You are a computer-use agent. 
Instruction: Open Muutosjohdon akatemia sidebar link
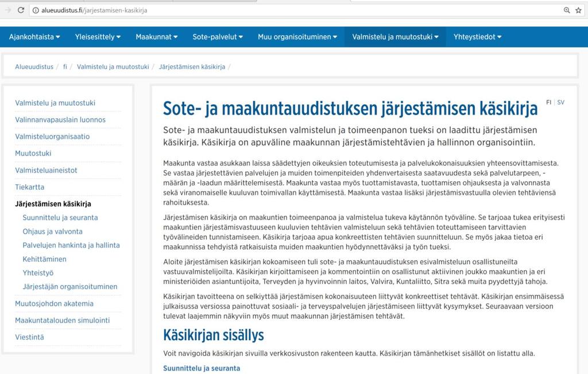(x=54, y=303)
